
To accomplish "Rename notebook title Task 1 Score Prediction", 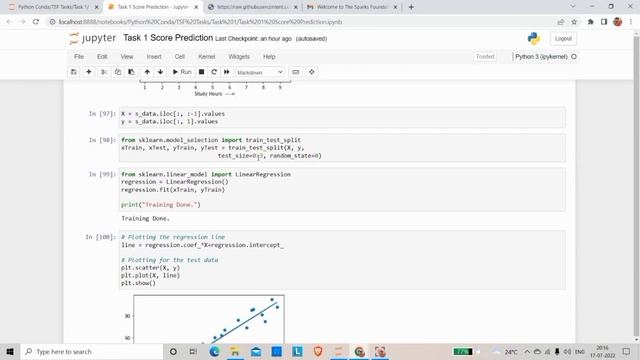I will pyautogui.click(x=168, y=38).
